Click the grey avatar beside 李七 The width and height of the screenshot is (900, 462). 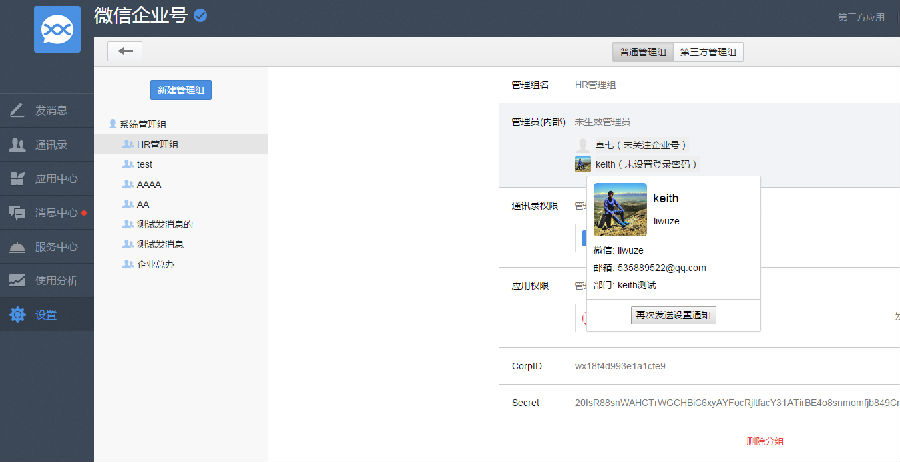583,145
